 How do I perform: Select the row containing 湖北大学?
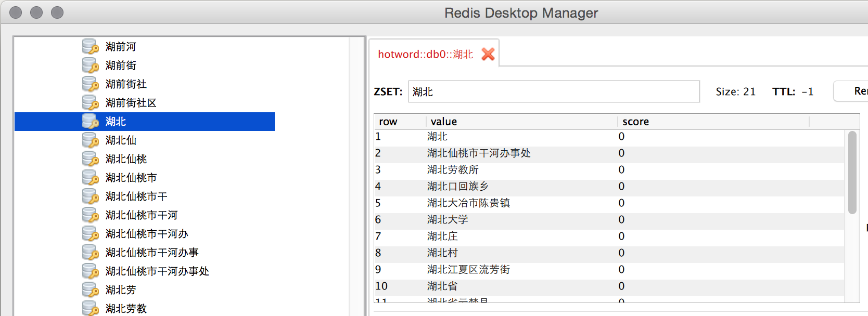tap(448, 220)
